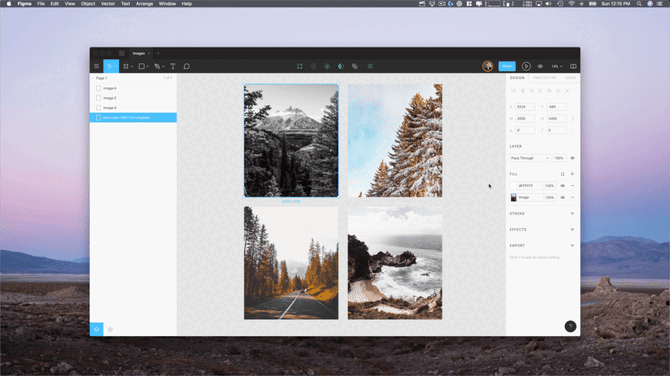Click the Present play button
The height and width of the screenshot is (376, 670).
pos(526,66)
